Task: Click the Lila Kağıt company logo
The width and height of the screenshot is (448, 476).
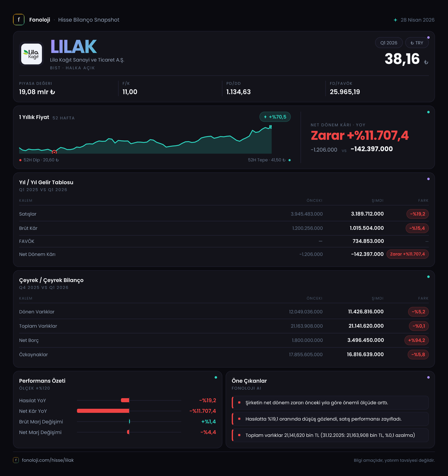Action: click(32, 54)
